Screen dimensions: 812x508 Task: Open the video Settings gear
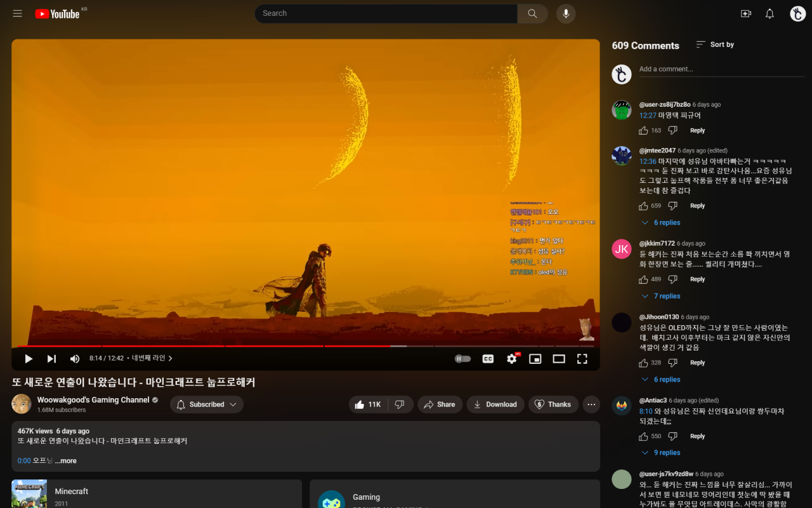pos(511,358)
